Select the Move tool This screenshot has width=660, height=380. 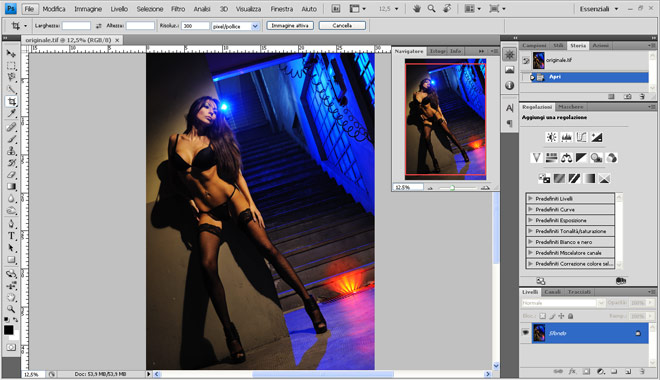[11, 53]
